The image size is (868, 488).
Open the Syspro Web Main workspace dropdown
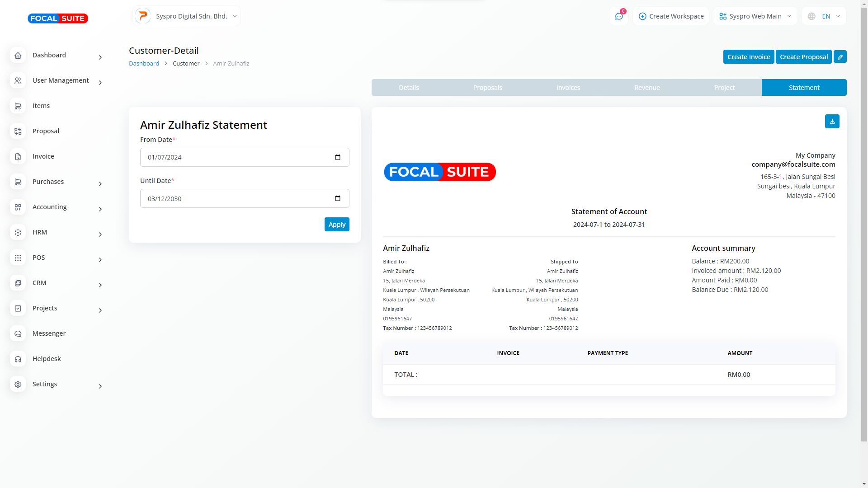(755, 16)
